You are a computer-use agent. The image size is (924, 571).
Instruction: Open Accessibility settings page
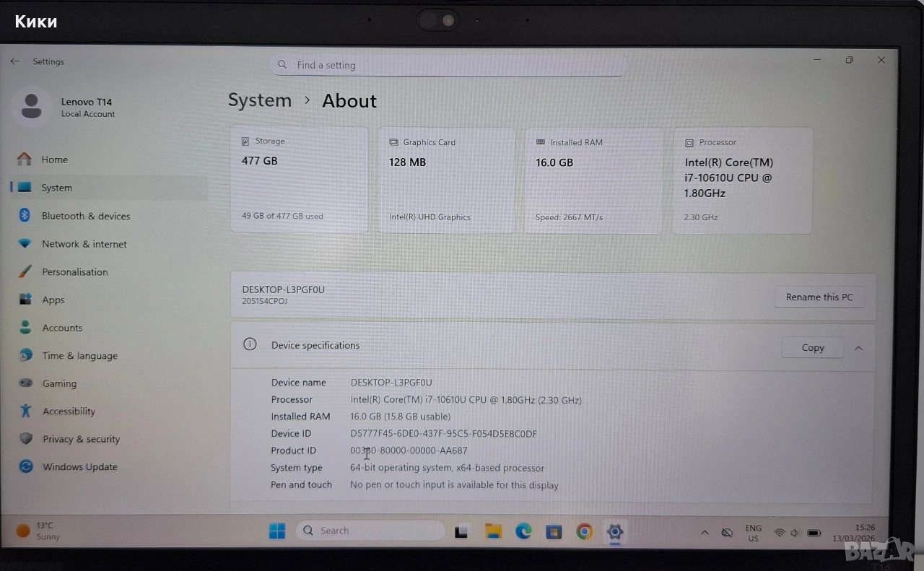click(x=69, y=411)
